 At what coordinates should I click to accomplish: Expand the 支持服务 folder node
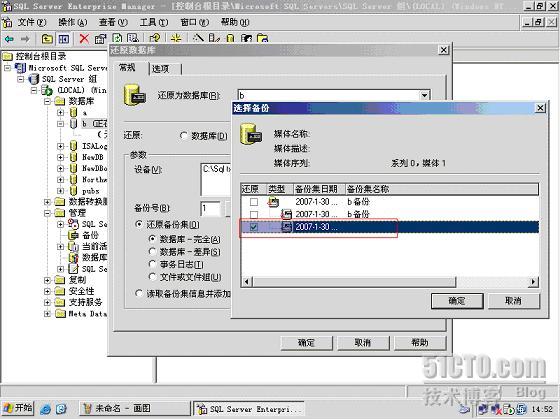coord(47,302)
